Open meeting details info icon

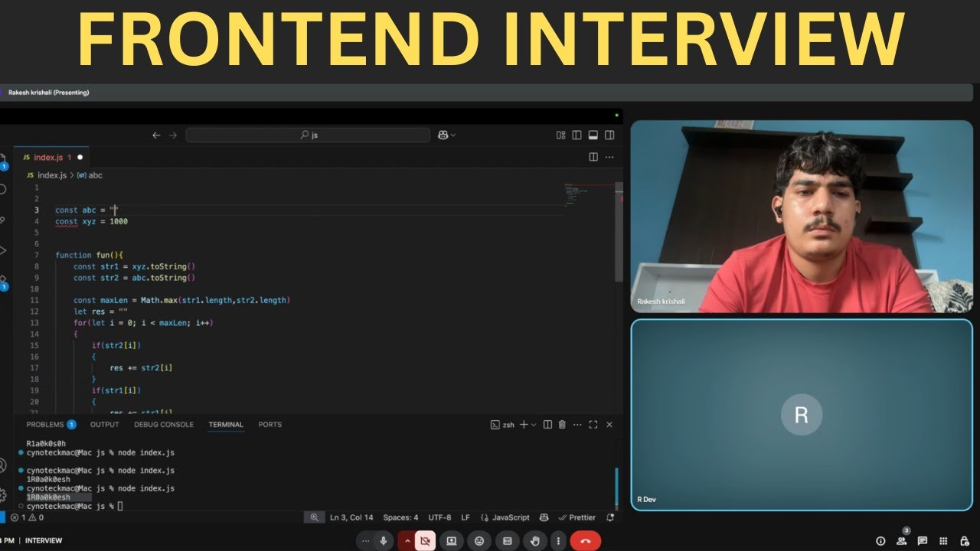(880, 541)
